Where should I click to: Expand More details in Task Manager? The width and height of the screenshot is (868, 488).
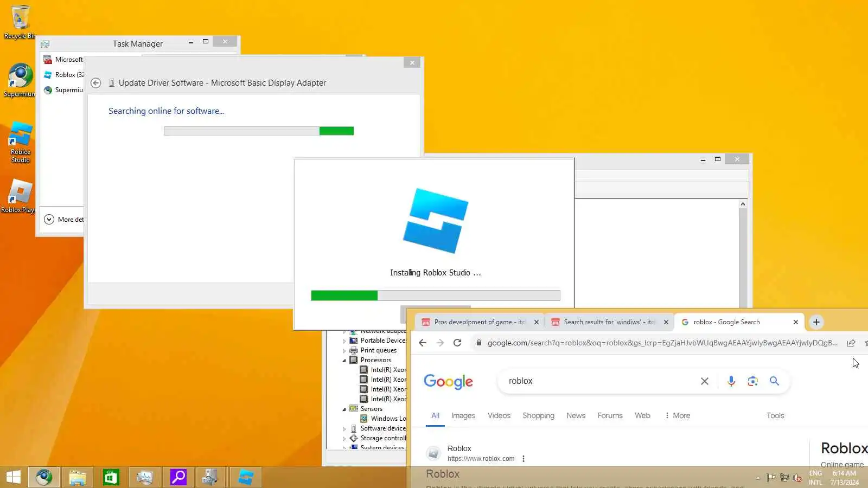coord(64,220)
